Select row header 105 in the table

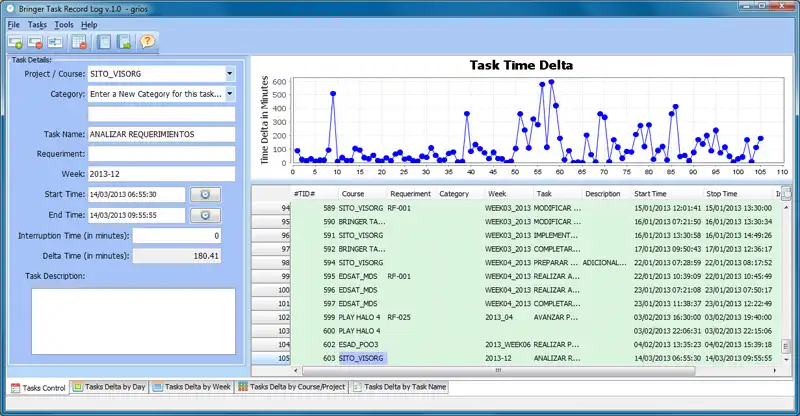pyautogui.click(x=271, y=358)
